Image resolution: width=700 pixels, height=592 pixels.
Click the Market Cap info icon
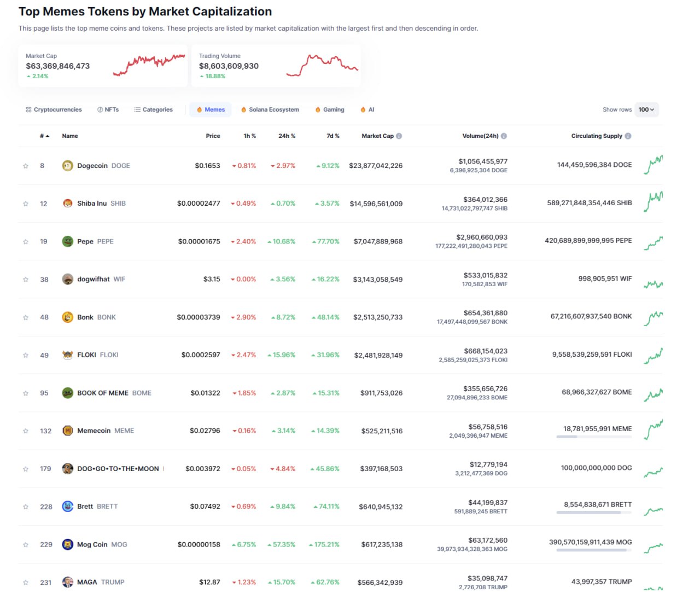[x=399, y=136]
